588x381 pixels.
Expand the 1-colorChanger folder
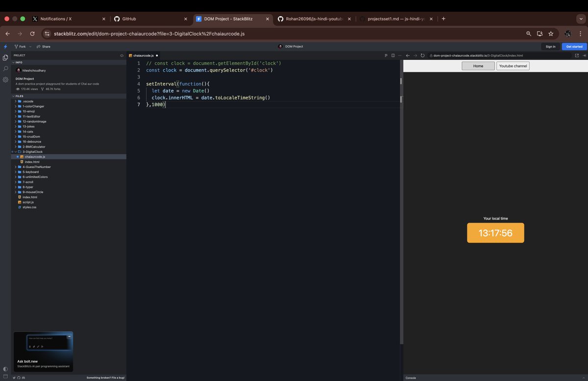coord(33,106)
